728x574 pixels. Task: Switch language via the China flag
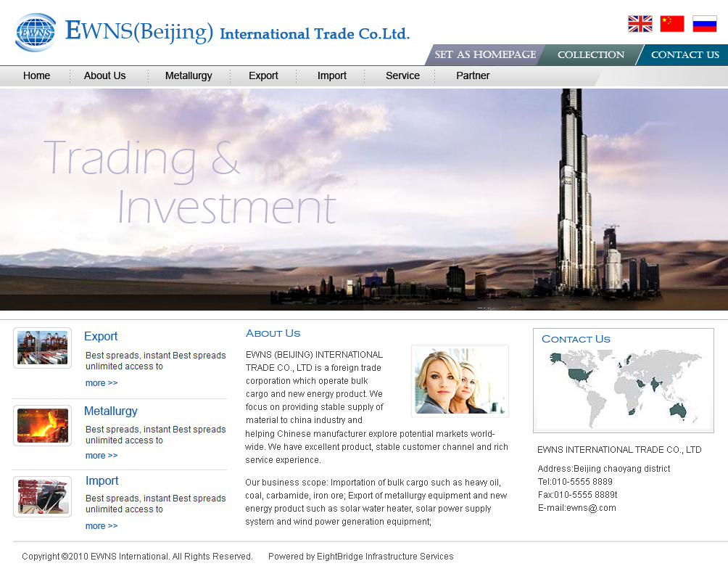pyautogui.click(x=672, y=24)
